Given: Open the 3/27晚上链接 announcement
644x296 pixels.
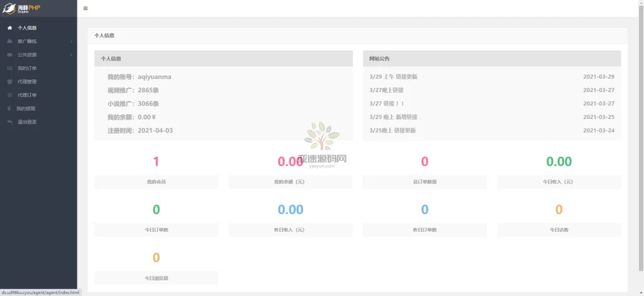Looking at the screenshot, I should coord(387,90).
